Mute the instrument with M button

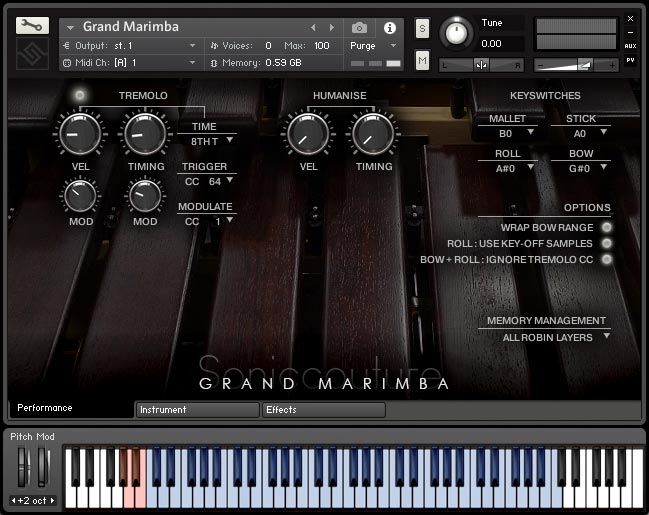[x=422, y=60]
